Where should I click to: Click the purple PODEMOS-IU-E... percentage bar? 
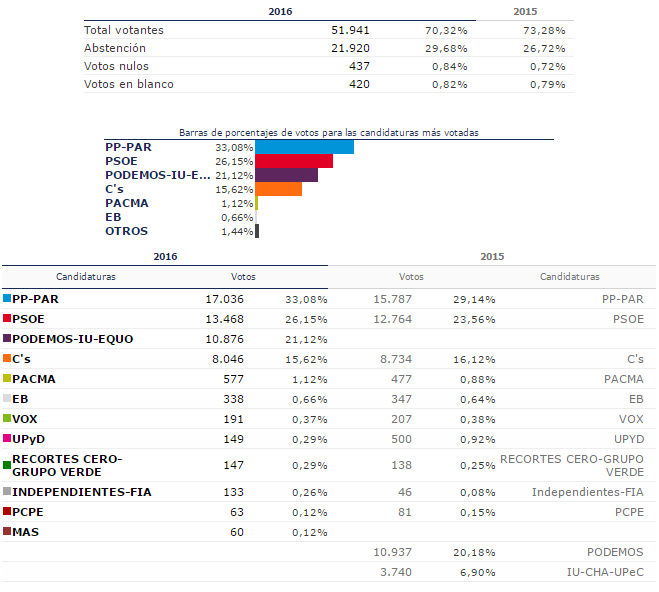tap(286, 175)
